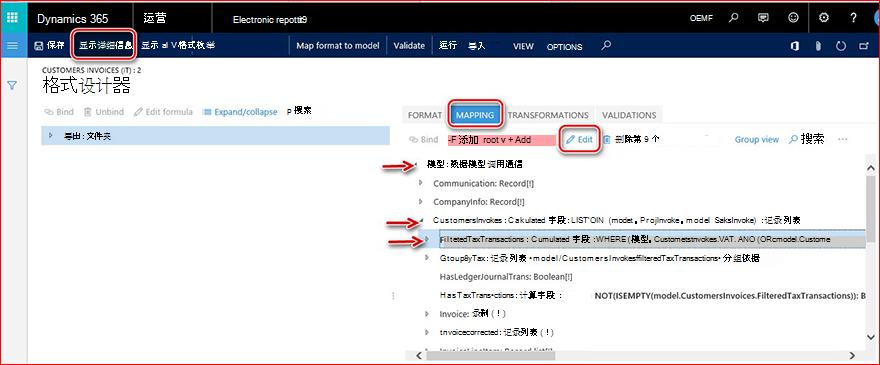
Task: Expand FilteredTaxTransactions node
Action: [x=427, y=239]
